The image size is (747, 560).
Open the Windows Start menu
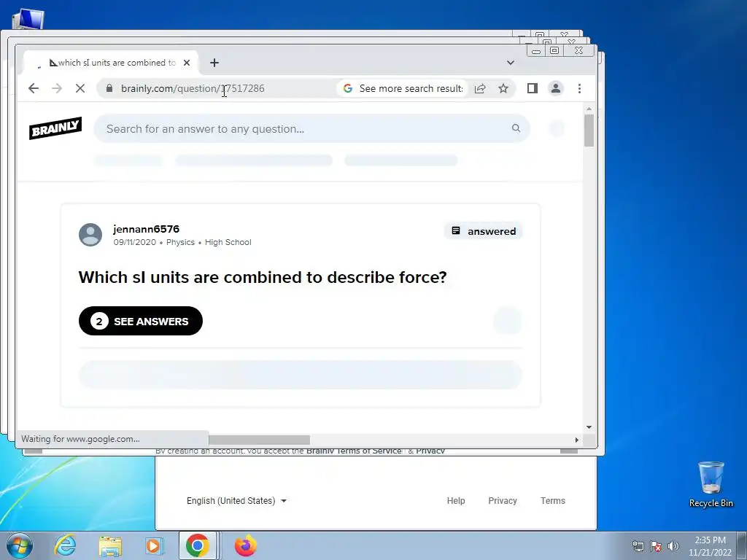click(19, 545)
